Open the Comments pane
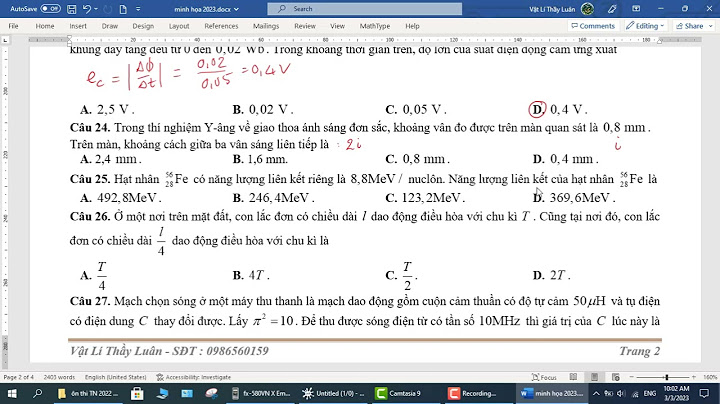Image resolution: width=720 pixels, height=404 pixels. point(593,26)
